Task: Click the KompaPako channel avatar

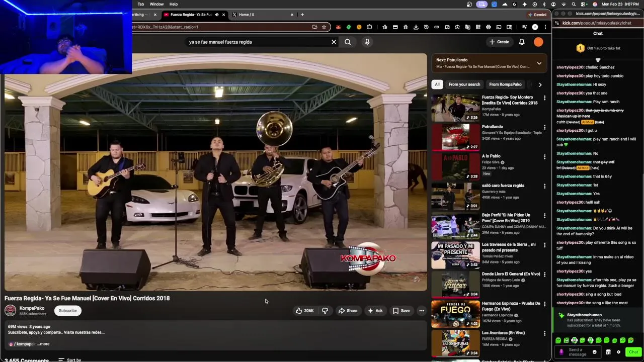Action: point(10,311)
